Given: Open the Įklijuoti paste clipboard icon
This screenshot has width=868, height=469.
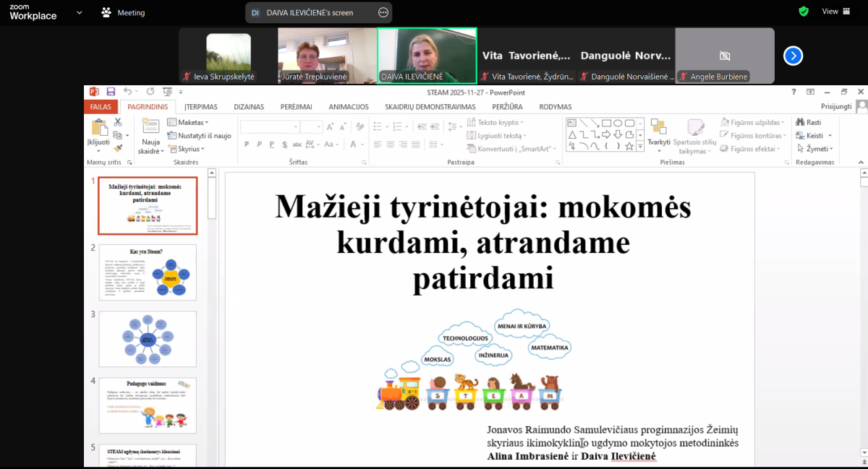Looking at the screenshot, I should [98, 134].
